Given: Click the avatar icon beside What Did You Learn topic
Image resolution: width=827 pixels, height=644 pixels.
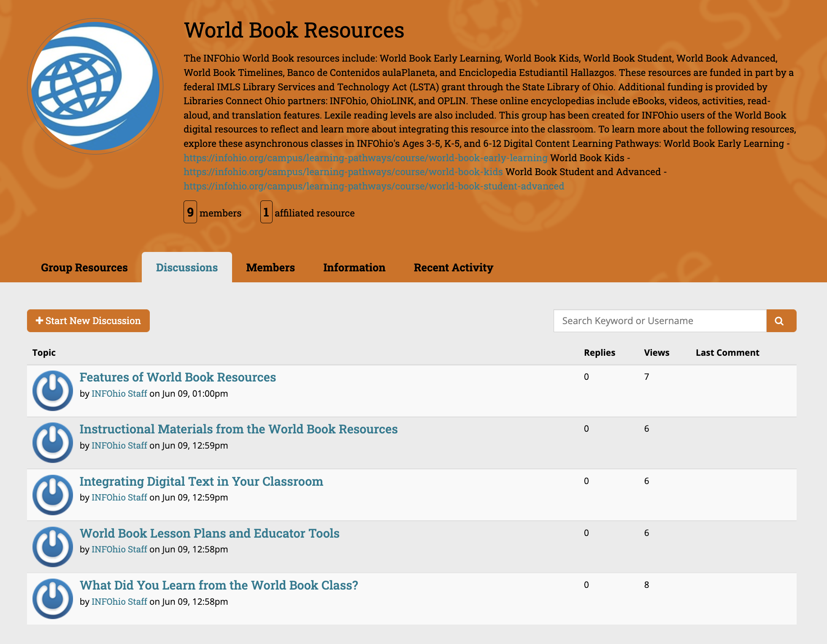Looking at the screenshot, I should pos(53,599).
